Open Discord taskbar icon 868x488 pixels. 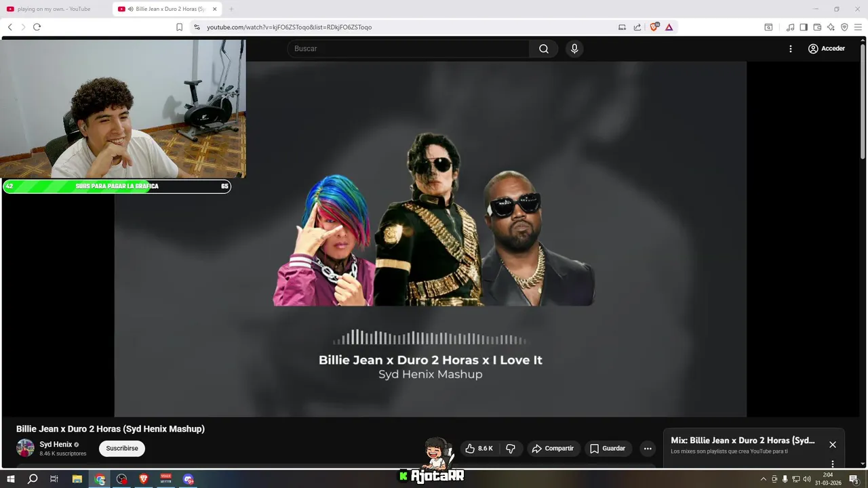[188, 479]
